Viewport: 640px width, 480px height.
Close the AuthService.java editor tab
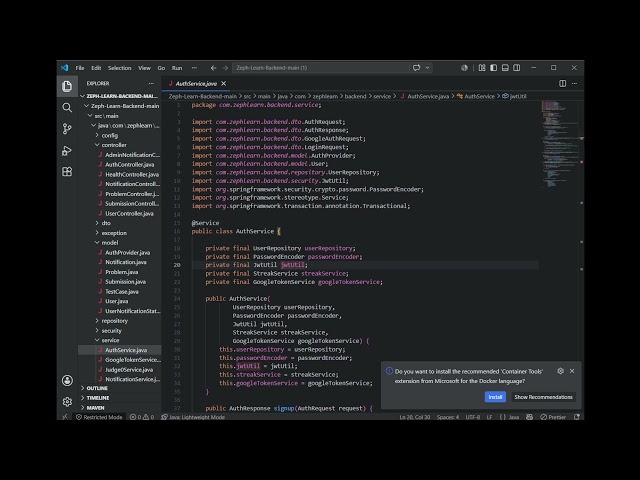(224, 83)
